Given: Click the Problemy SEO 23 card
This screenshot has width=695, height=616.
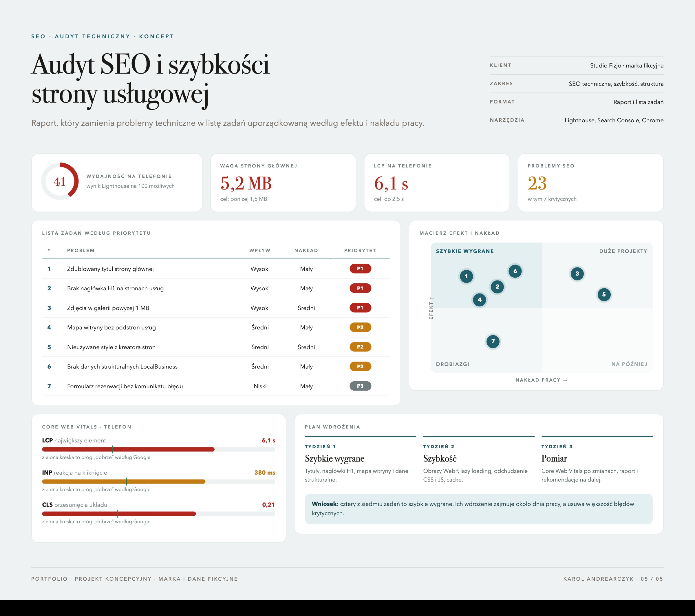Looking at the screenshot, I should [590, 183].
